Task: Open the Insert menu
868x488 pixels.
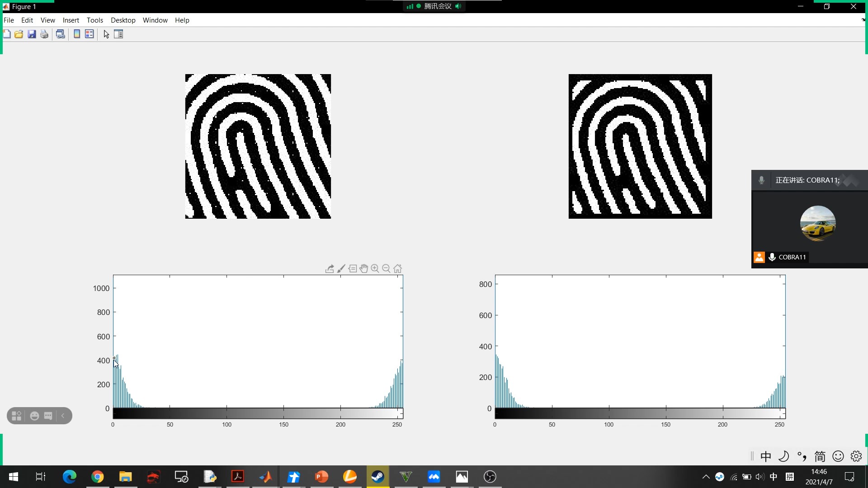Action: pos(71,20)
